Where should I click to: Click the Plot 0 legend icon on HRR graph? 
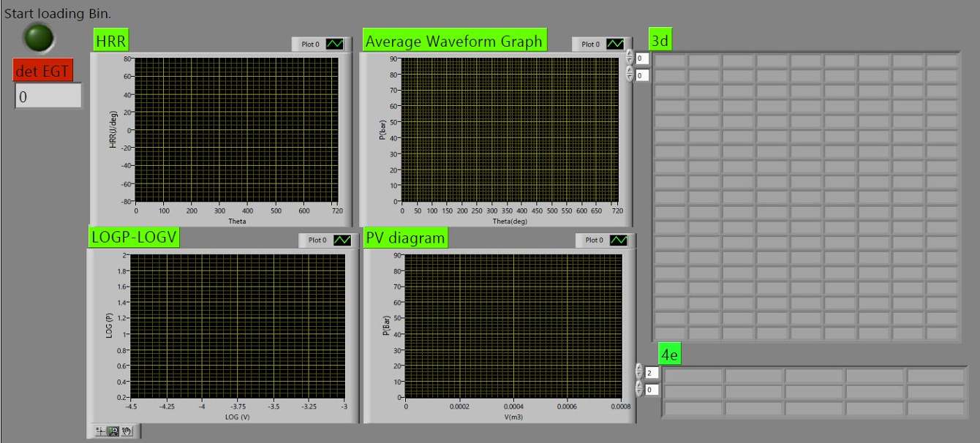333,44
